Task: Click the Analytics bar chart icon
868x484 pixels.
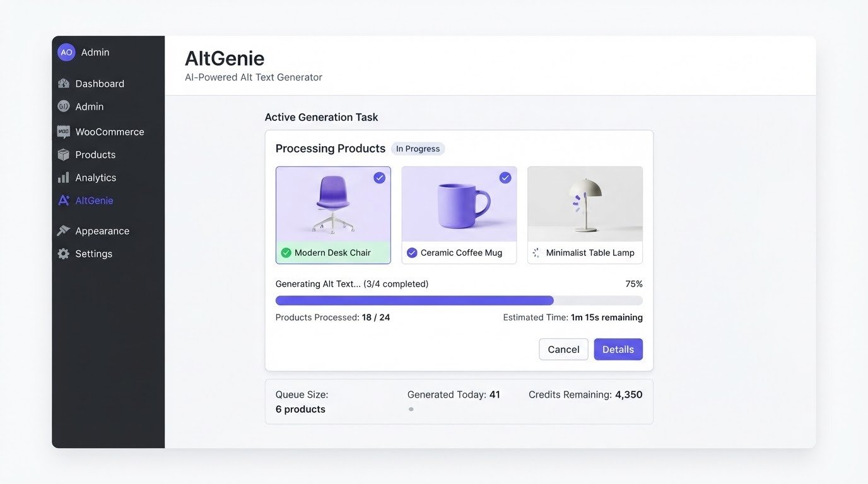Action: (x=64, y=178)
